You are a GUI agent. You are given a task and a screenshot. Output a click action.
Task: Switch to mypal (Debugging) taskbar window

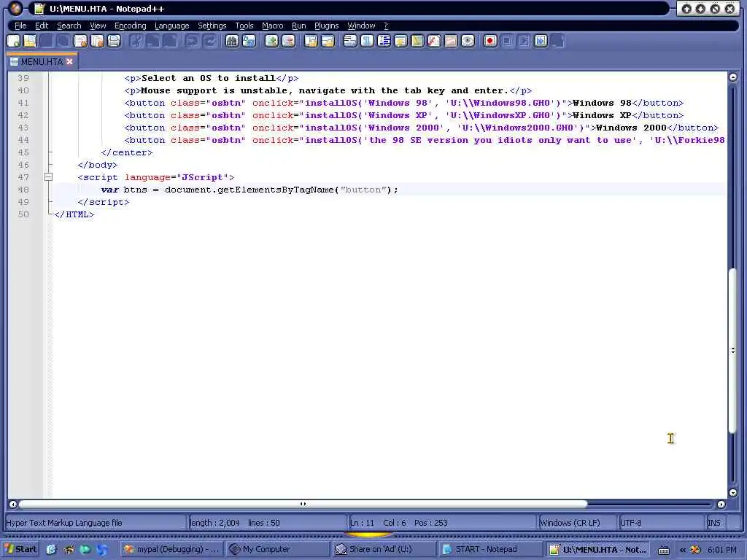coord(171,549)
